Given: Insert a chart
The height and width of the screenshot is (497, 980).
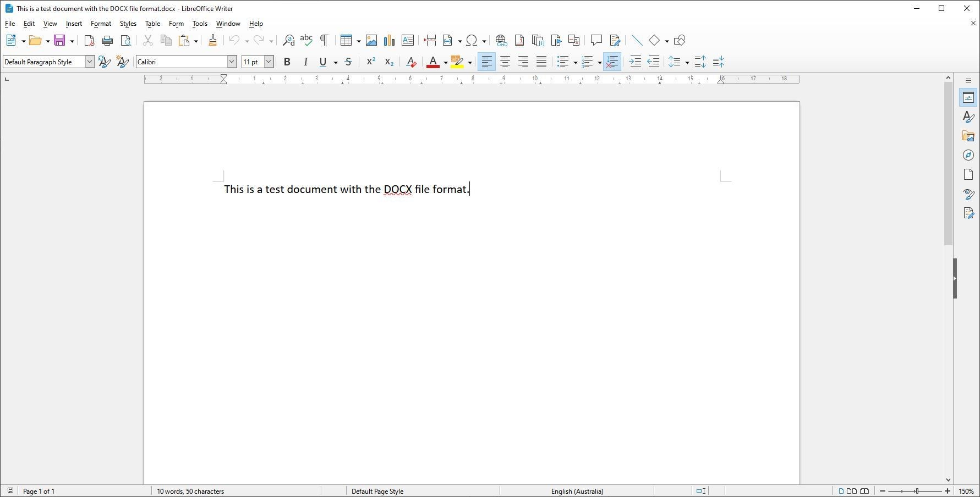Looking at the screenshot, I should point(390,40).
